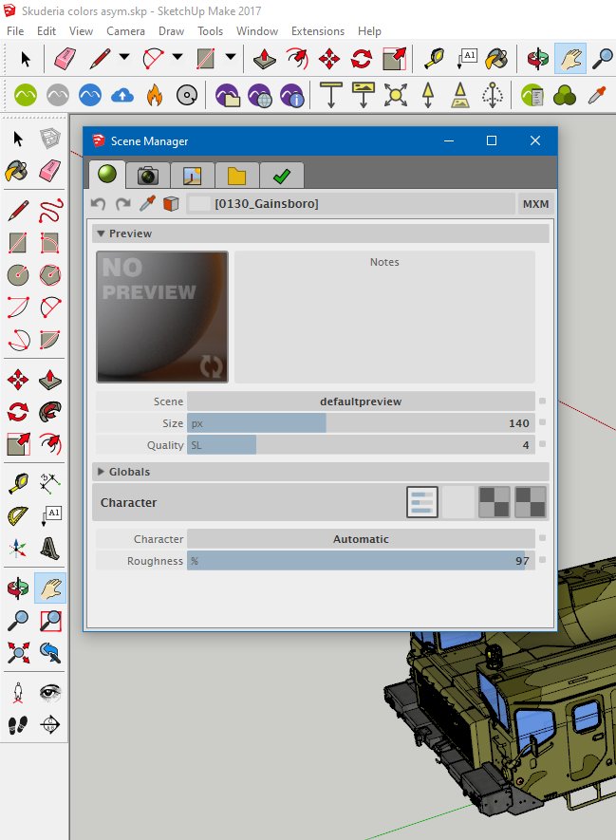Open the defaultpreview scene selector

[361, 401]
